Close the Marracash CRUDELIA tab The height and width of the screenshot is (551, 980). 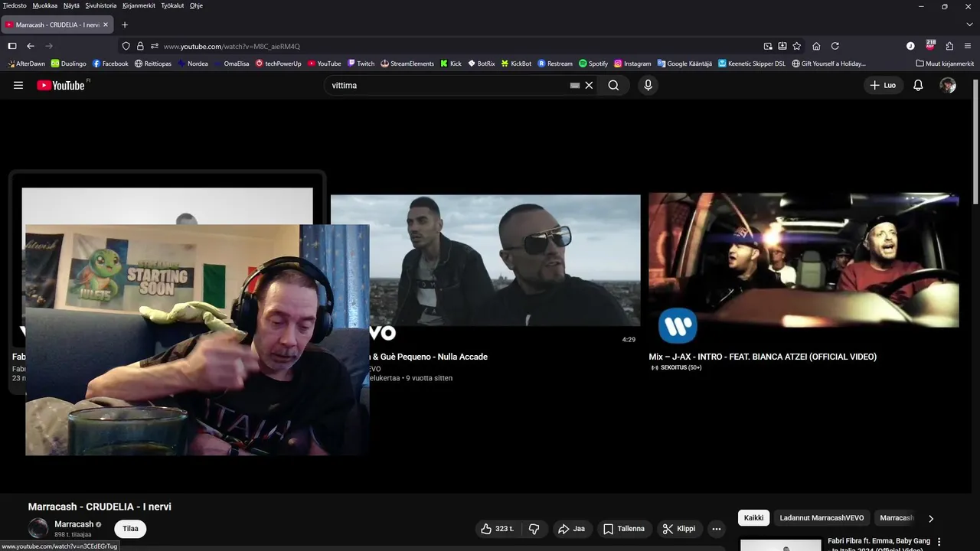(x=106, y=24)
